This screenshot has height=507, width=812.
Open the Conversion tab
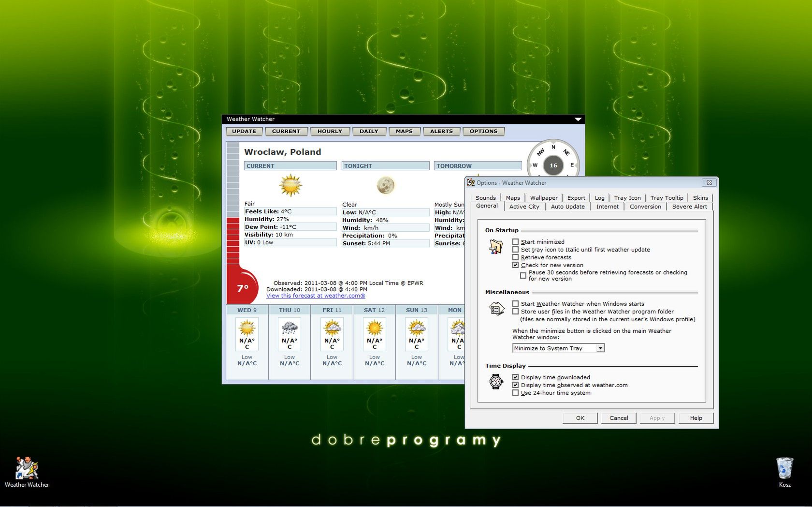(x=645, y=207)
